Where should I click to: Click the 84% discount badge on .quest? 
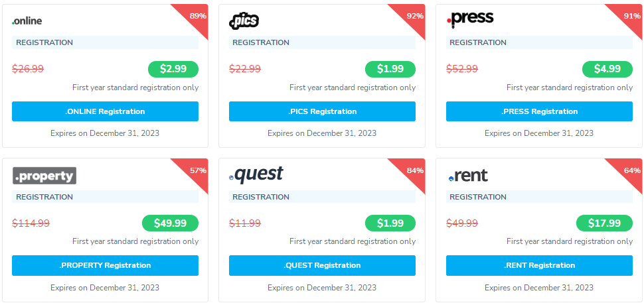click(x=414, y=170)
